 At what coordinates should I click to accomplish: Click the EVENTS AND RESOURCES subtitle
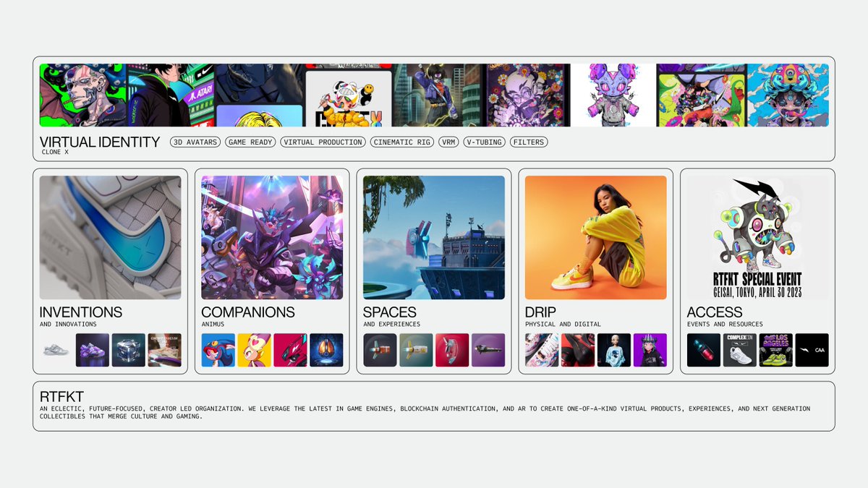coord(725,324)
